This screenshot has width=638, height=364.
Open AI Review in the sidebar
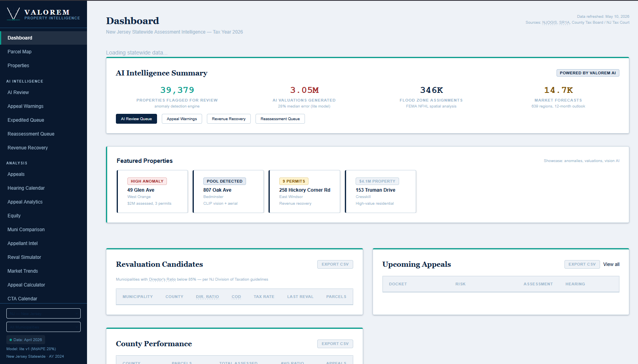coord(44,92)
